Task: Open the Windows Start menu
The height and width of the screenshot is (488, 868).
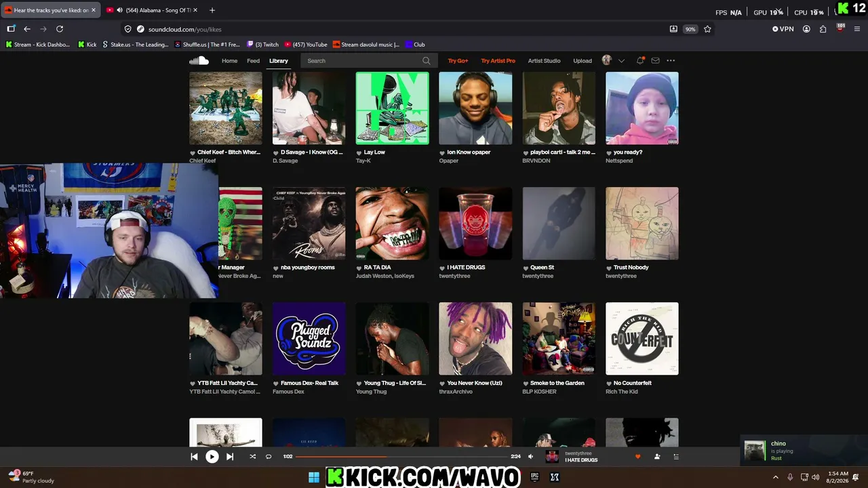Action: coord(313,477)
